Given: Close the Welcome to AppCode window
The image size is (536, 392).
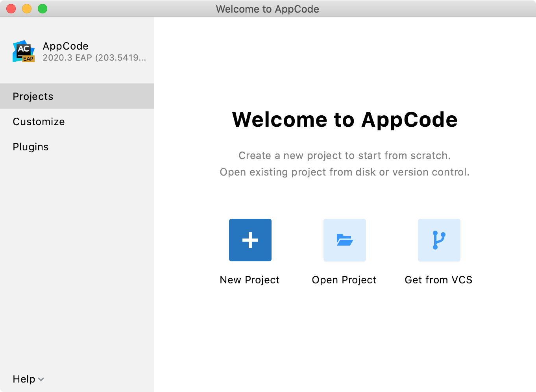Looking at the screenshot, I should coord(11,9).
